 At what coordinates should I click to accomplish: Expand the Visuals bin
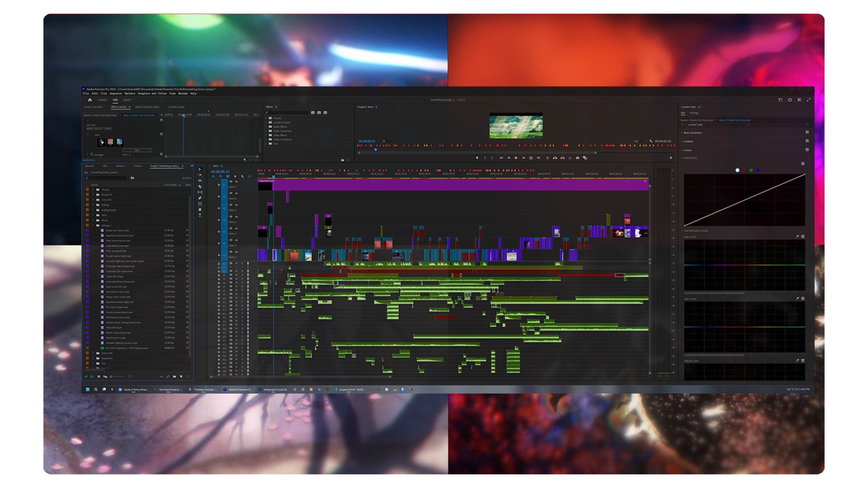(x=93, y=190)
